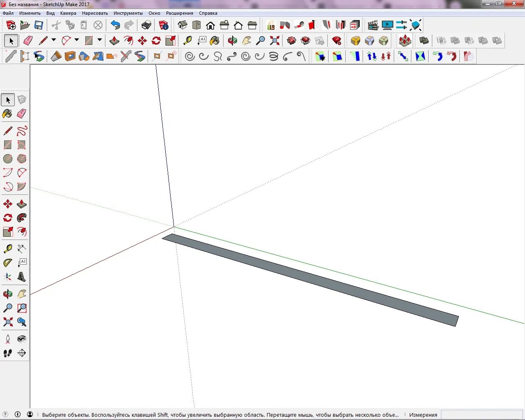Select the Text label tool in horizontal toolbar
The height and width of the screenshot is (420, 525).
click(201, 41)
